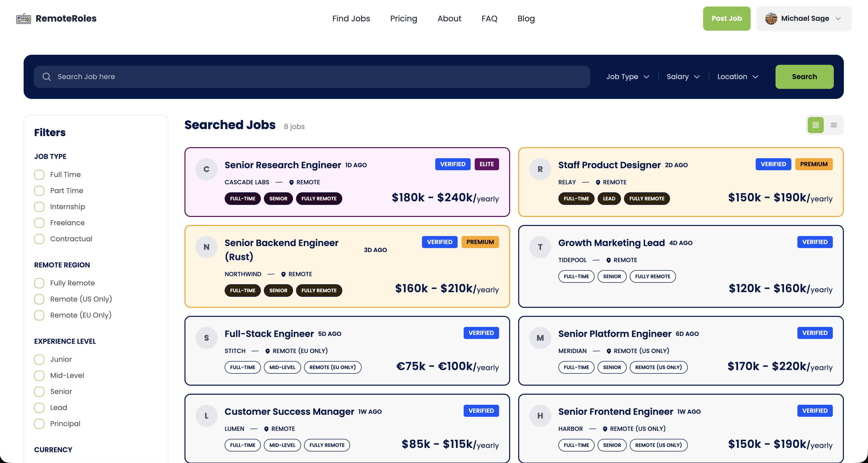This screenshot has height=463, width=868.
Task: Click the RemoteRoles keyboard logo icon
Action: [x=24, y=19]
